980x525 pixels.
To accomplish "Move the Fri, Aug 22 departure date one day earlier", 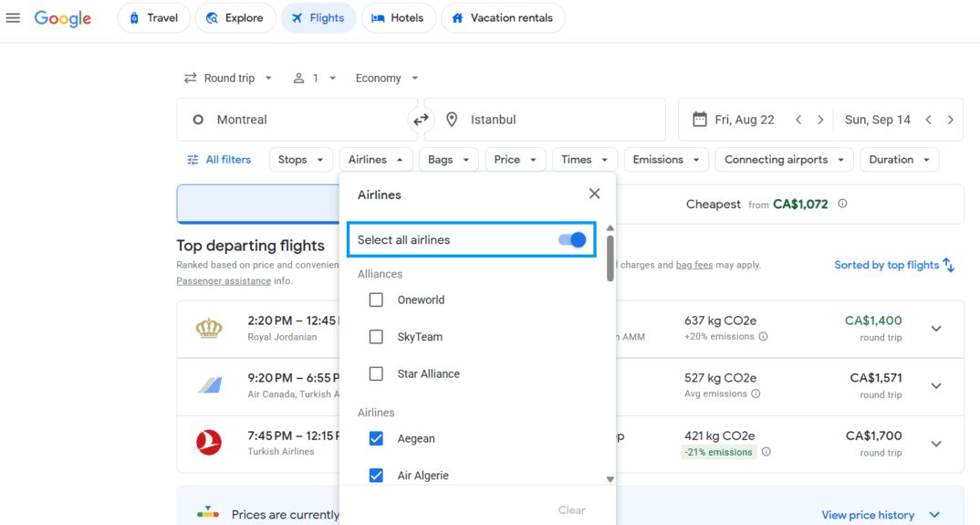I will point(798,120).
